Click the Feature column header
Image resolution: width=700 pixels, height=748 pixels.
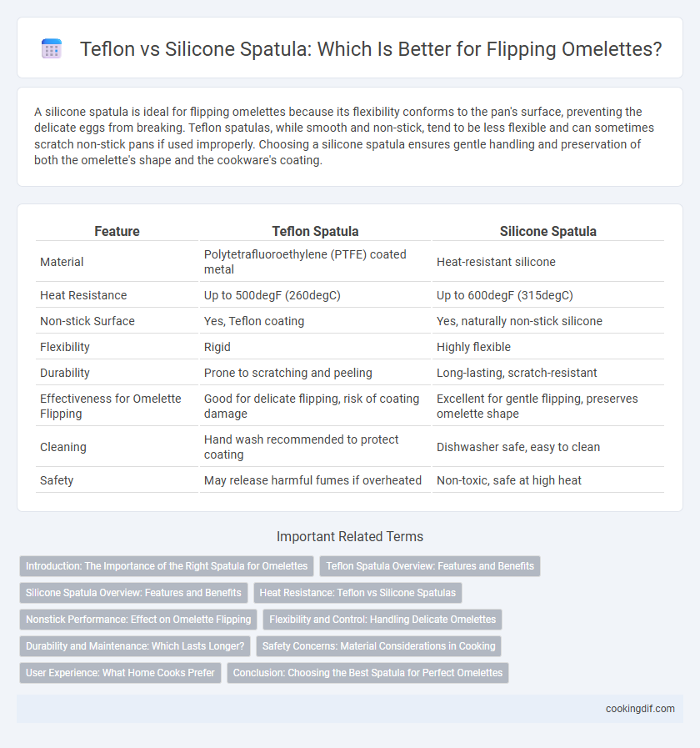[x=117, y=231]
